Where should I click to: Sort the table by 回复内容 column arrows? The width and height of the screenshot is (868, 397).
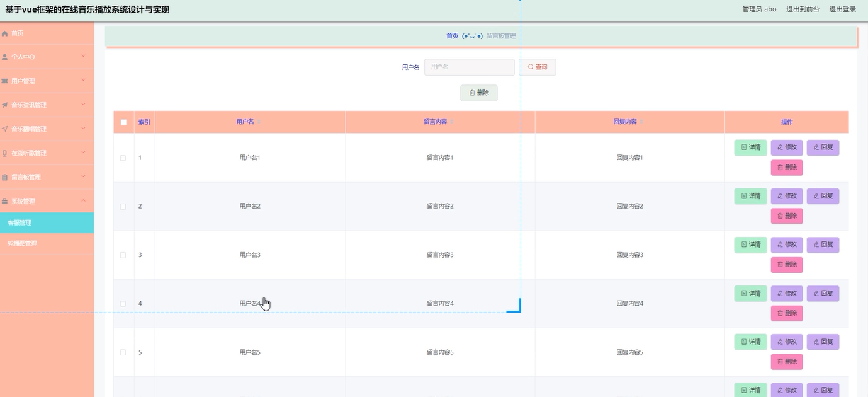[x=641, y=122]
